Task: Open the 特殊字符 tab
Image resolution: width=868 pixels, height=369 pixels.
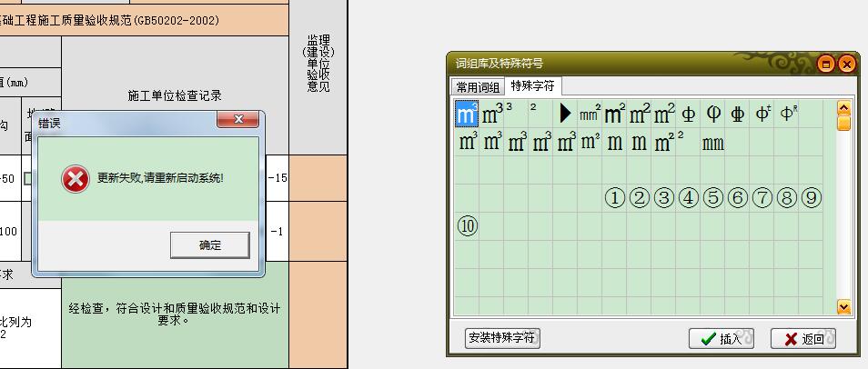Action: click(533, 86)
